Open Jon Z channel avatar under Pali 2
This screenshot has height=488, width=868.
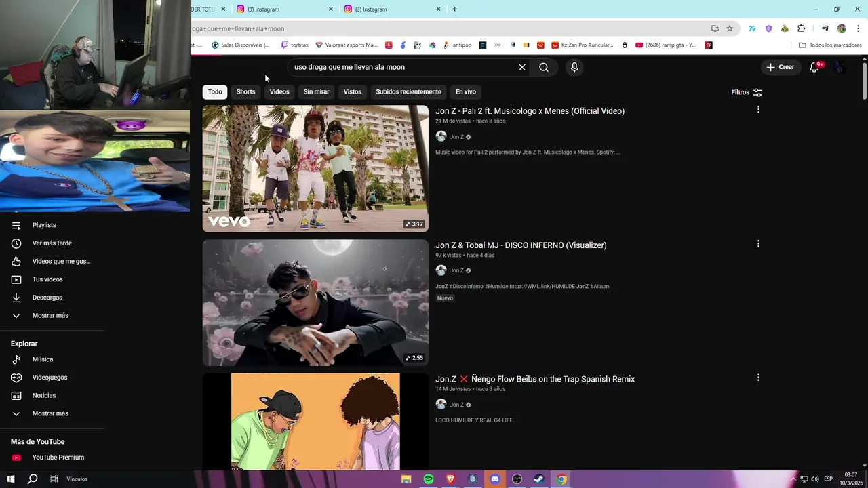[x=441, y=136]
